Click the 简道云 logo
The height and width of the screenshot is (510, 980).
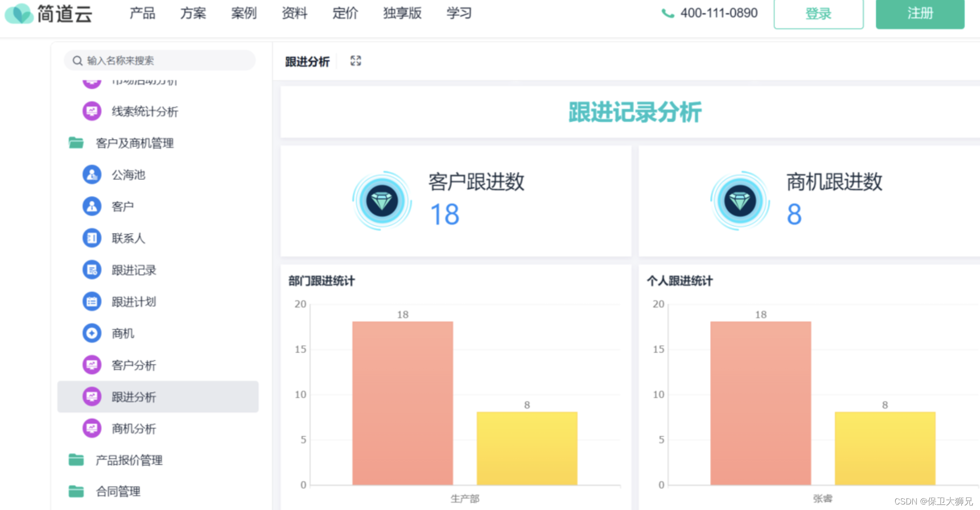tap(48, 13)
